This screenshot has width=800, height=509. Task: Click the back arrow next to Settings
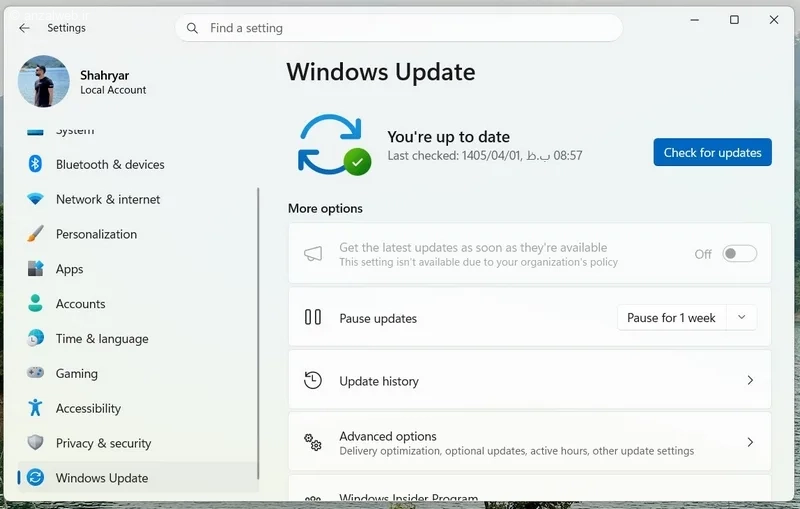tap(24, 28)
